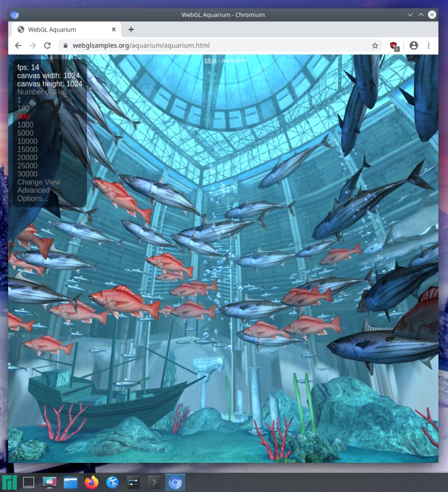
Task: Open the window title bar chevron menu
Action: (x=410, y=15)
